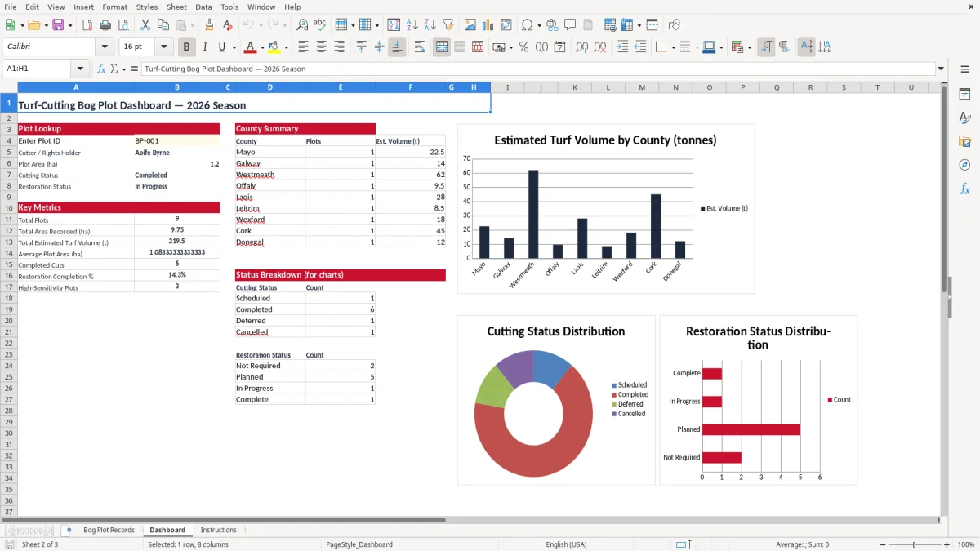980x551 pixels.
Task: Toggle Center Horizontally alignment
Action: 321,47
